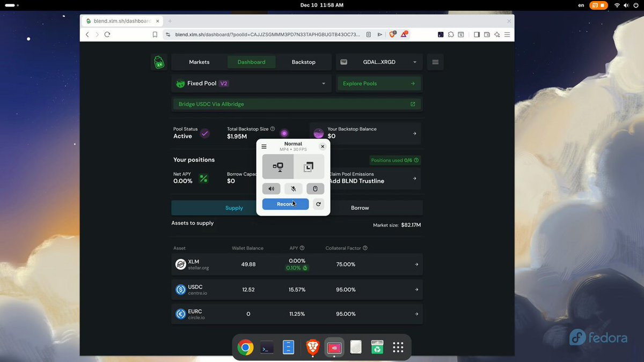Click the USDC asset icon
This screenshot has height=362, width=644.
[x=180, y=290]
